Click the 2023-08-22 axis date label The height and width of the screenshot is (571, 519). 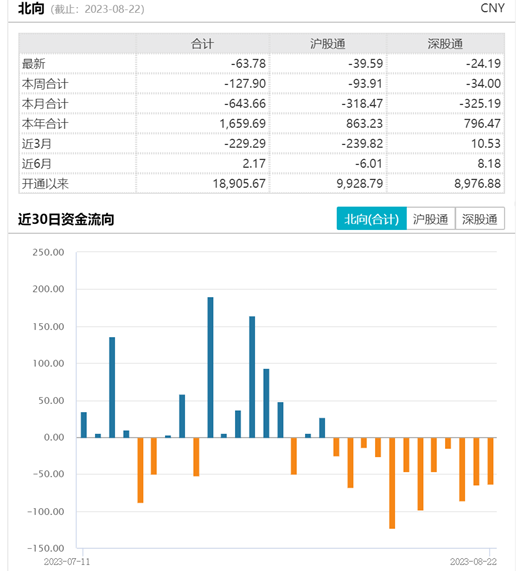click(473, 562)
